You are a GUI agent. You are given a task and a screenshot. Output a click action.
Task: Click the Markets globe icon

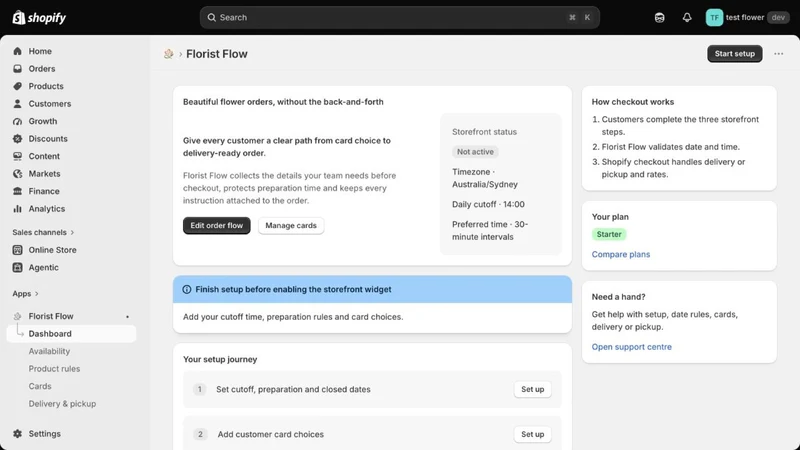click(x=17, y=173)
